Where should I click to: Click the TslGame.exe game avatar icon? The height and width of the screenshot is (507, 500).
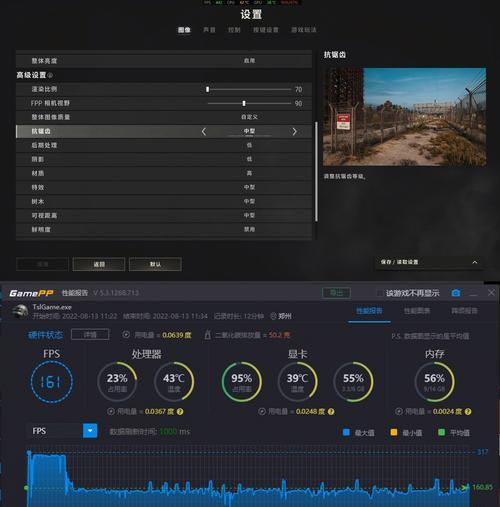point(20,311)
